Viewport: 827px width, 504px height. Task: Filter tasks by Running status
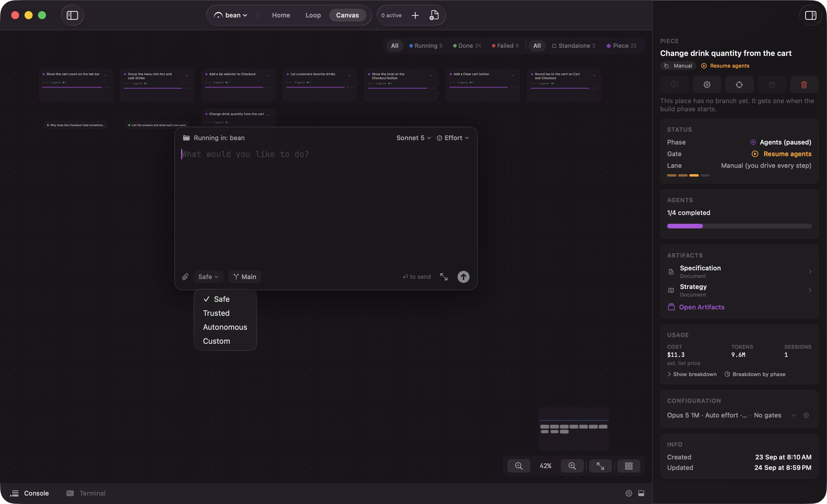point(425,46)
